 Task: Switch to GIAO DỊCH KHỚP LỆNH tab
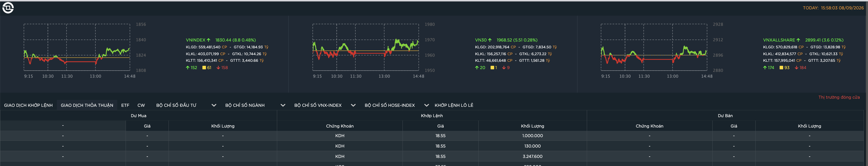tap(28, 105)
